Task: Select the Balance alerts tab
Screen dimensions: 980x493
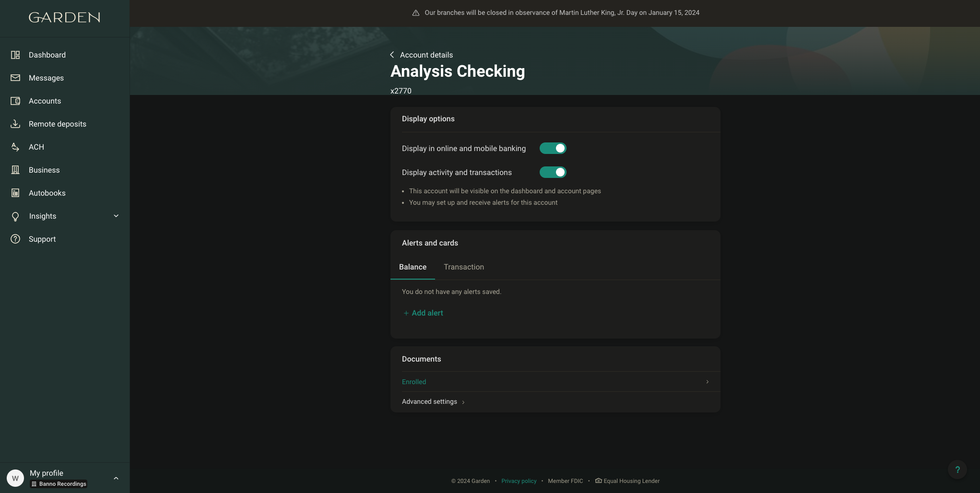Action: click(413, 267)
